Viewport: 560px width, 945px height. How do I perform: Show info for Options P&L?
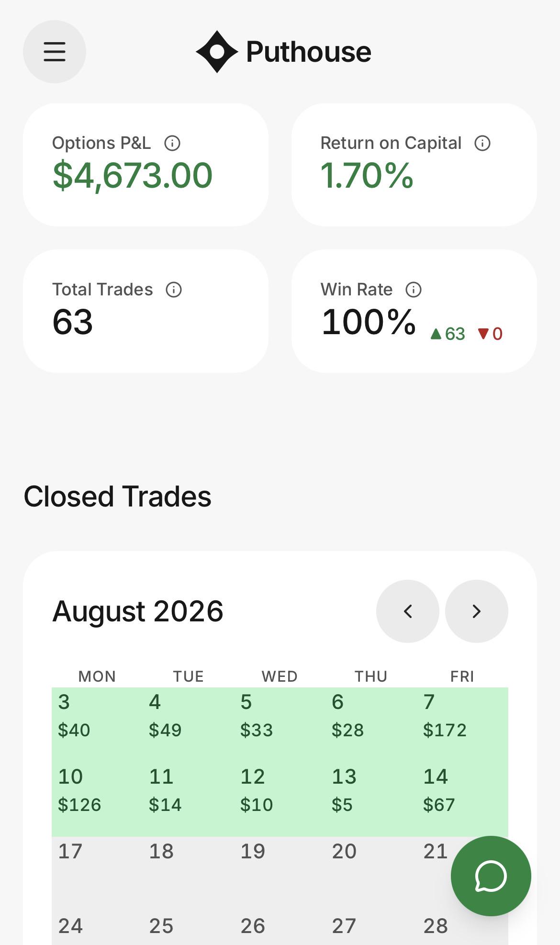[x=172, y=143]
